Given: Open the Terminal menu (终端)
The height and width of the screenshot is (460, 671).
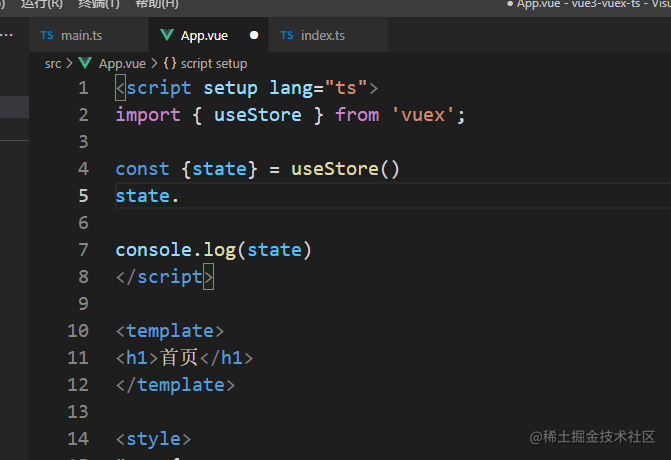Looking at the screenshot, I should pos(99,4).
